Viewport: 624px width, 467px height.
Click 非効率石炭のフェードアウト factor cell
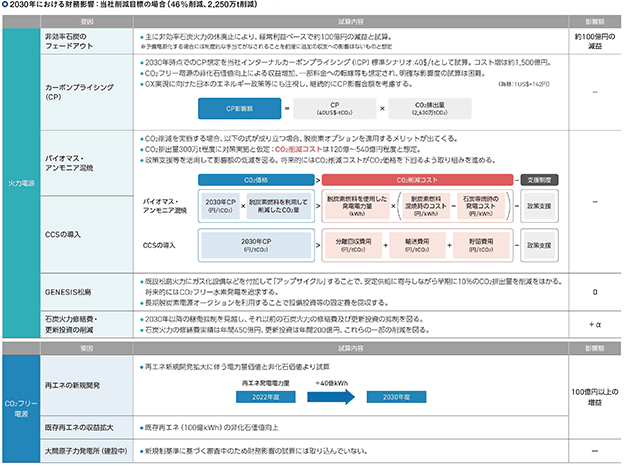tap(87, 41)
